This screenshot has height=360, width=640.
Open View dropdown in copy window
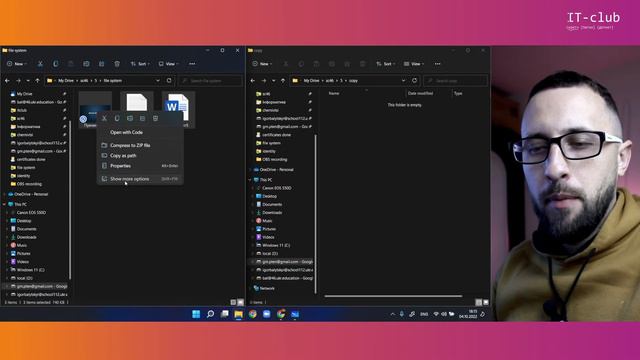(414, 64)
